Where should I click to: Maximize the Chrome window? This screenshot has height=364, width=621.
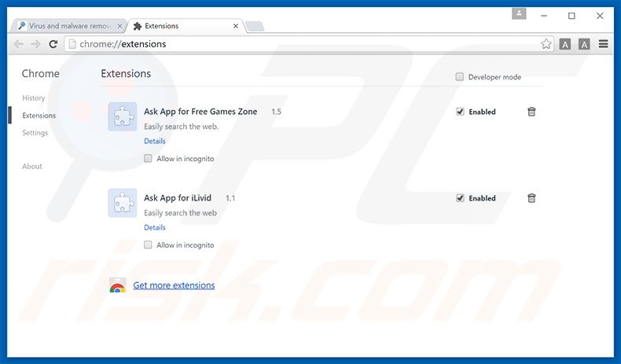point(571,16)
